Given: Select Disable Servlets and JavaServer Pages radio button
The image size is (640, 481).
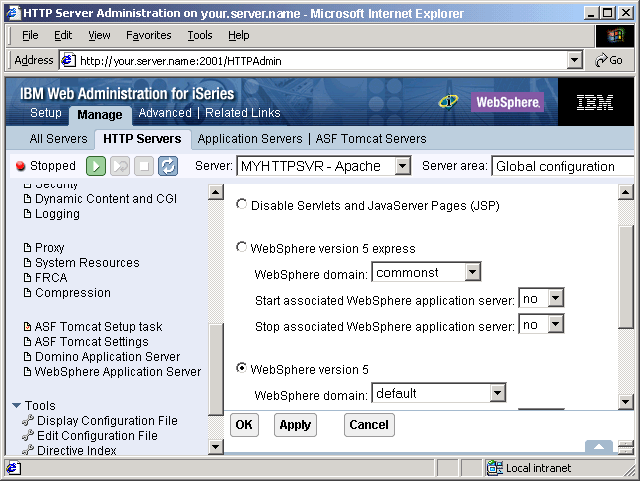Looking at the screenshot, I should point(241,204).
